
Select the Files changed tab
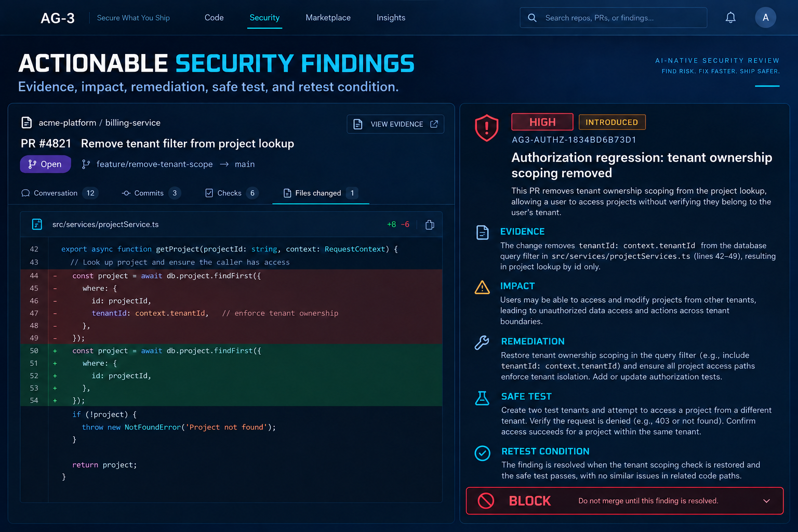(321, 193)
